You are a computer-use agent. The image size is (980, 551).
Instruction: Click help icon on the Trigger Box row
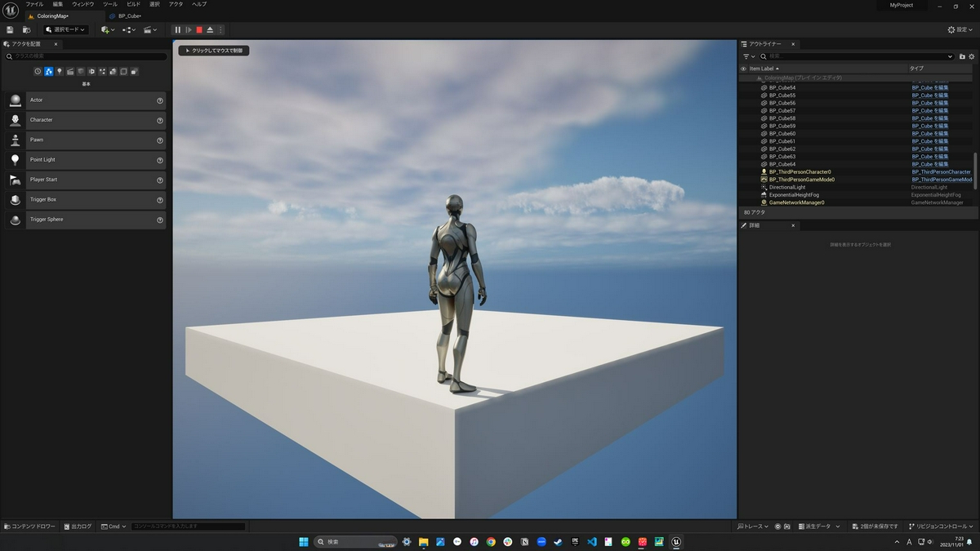[x=160, y=200]
